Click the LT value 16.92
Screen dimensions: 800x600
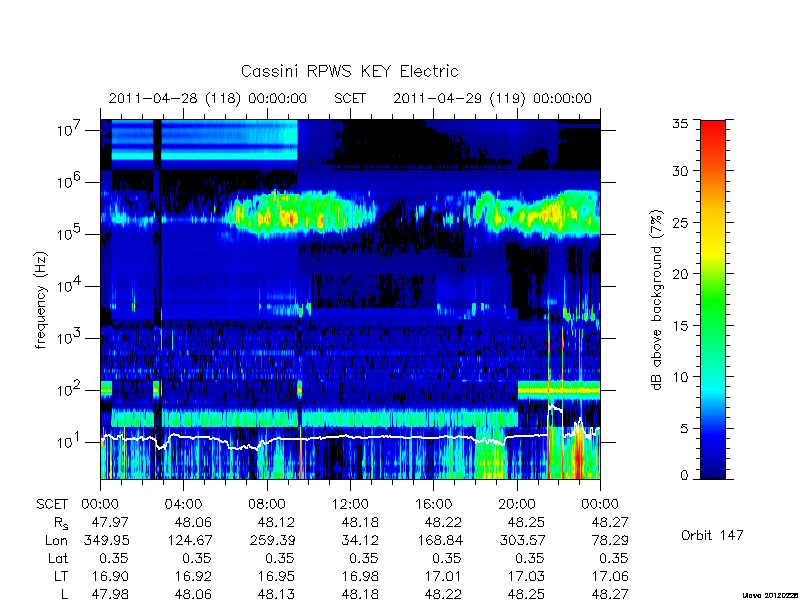pos(193,576)
